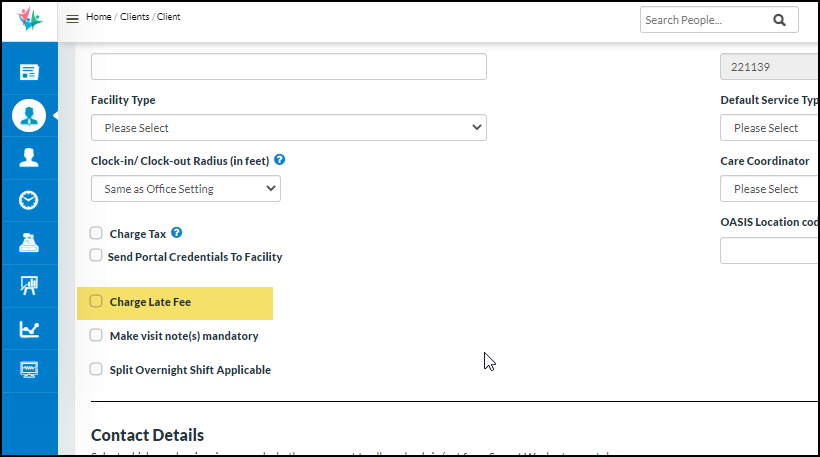Go to Home in the breadcrumb
This screenshot has width=820, height=457.
(99, 17)
